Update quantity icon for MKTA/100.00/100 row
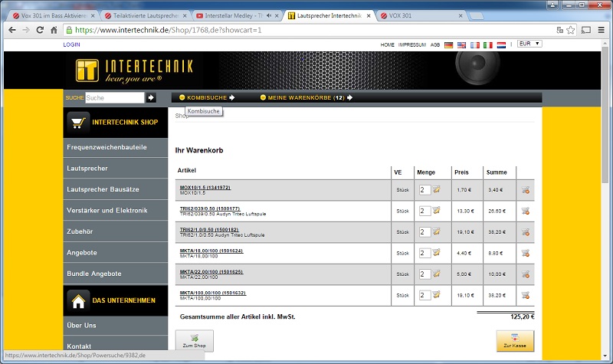This screenshot has height=364, width=613. [436, 295]
